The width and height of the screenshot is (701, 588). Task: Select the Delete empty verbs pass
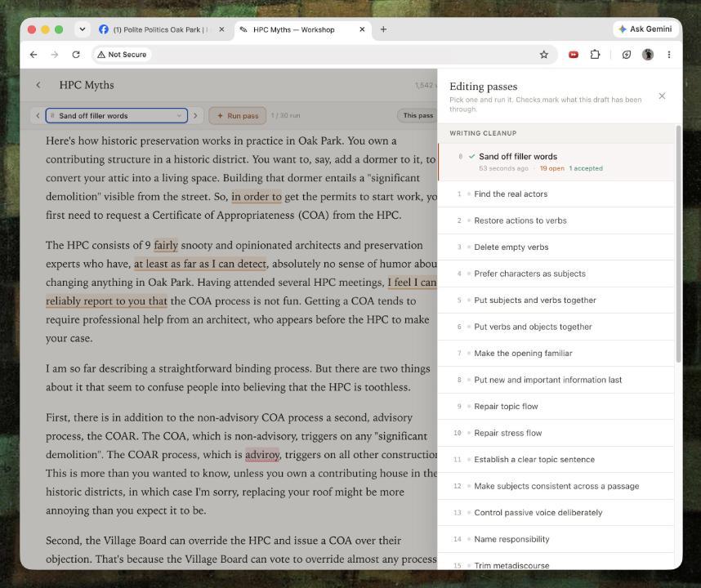click(x=556, y=247)
